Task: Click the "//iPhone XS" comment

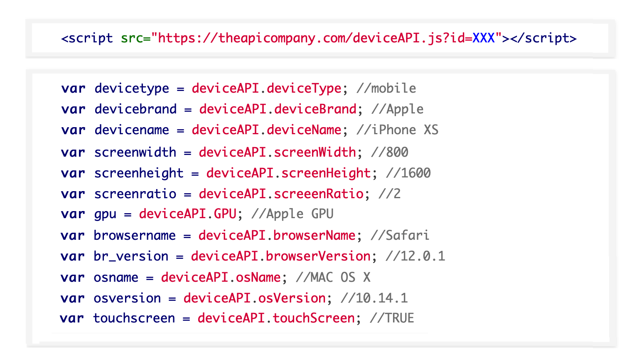Action: point(398,130)
